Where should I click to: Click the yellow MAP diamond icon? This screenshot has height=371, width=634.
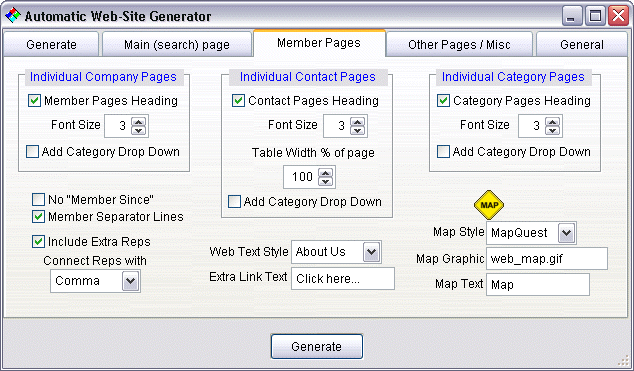click(x=489, y=205)
